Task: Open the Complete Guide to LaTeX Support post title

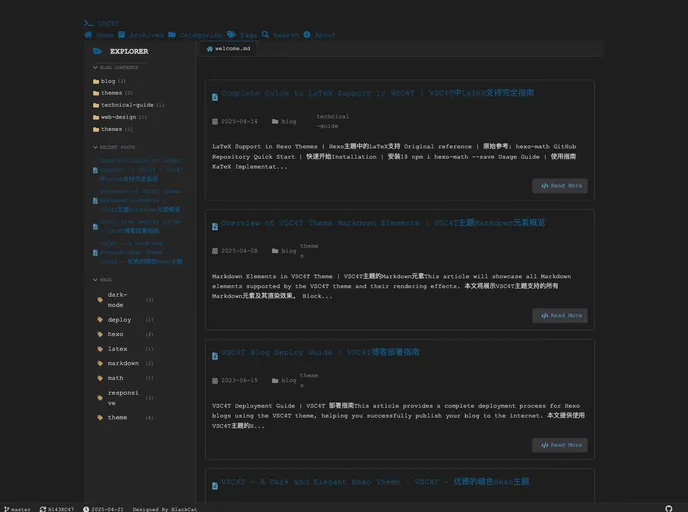Action: point(377,93)
